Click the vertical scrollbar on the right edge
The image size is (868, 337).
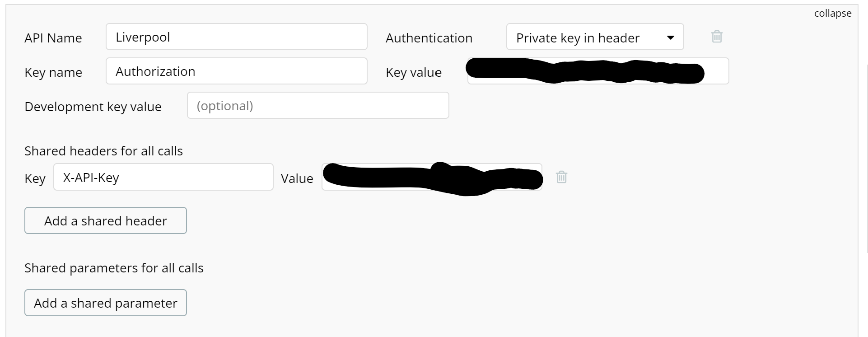point(867,158)
